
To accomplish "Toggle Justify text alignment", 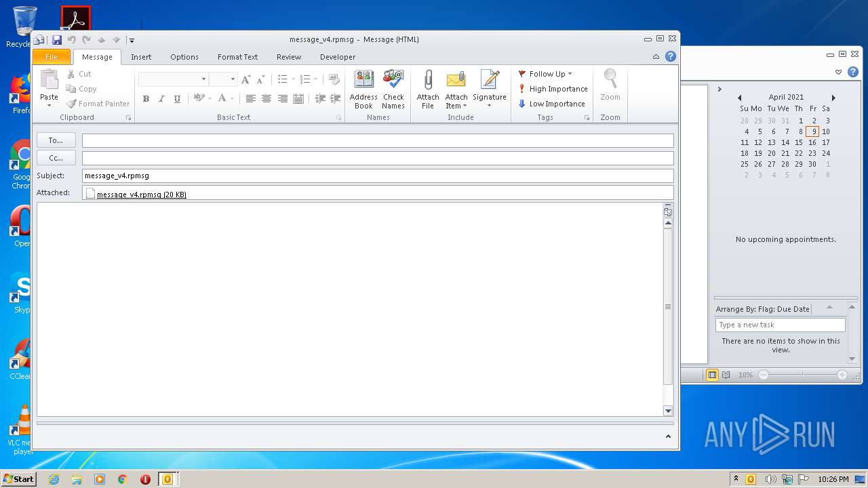I will coord(298,99).
